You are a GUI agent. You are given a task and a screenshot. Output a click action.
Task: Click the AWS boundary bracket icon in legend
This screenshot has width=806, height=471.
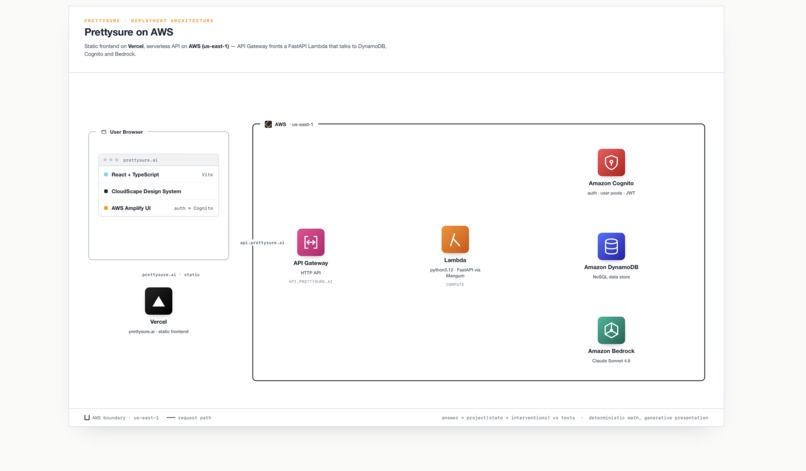[x=87, y=418]
